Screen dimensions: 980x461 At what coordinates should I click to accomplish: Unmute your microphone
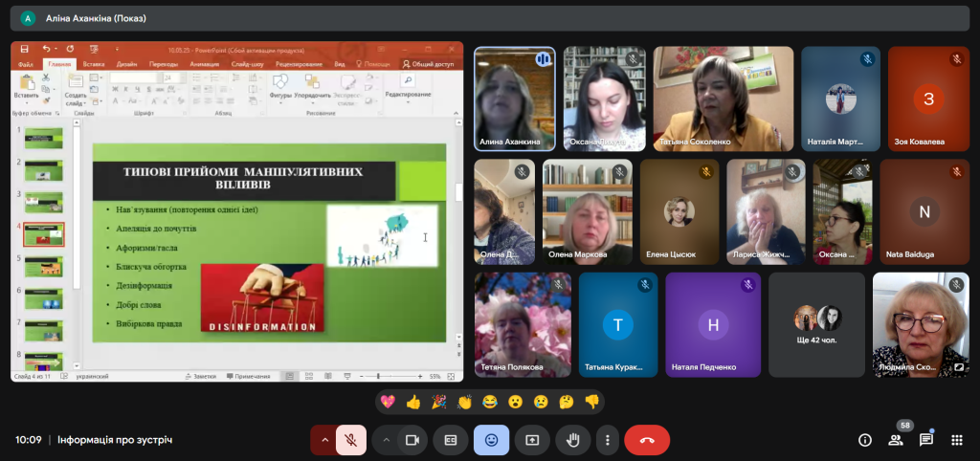tap(350, 440)
